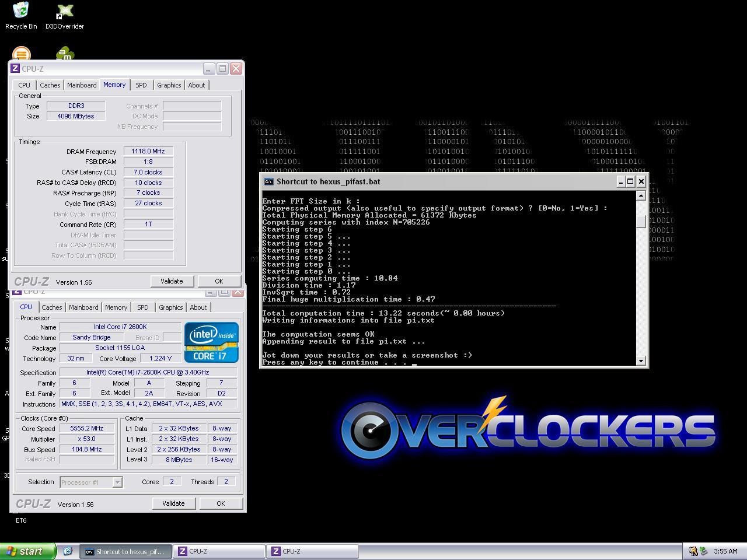The height and width of the screenshot is (560, 747).
Task: Click the Bus Speed 104.8 MHz value
Action: [x=86, y=449]
